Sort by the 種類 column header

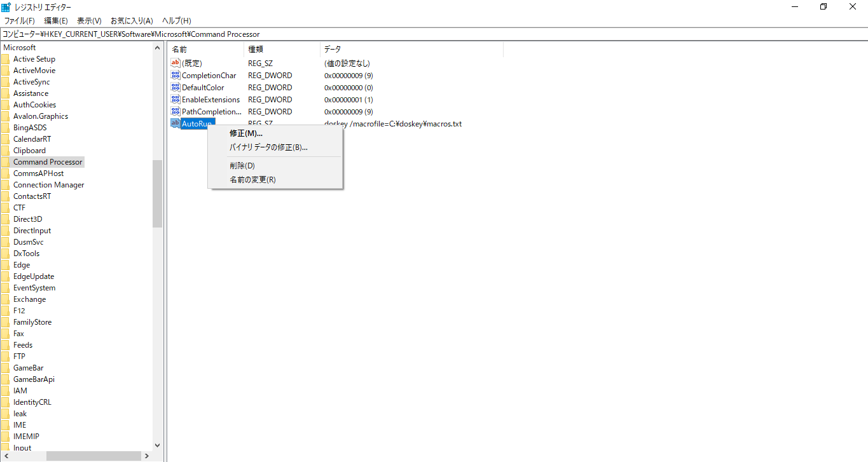282,49
